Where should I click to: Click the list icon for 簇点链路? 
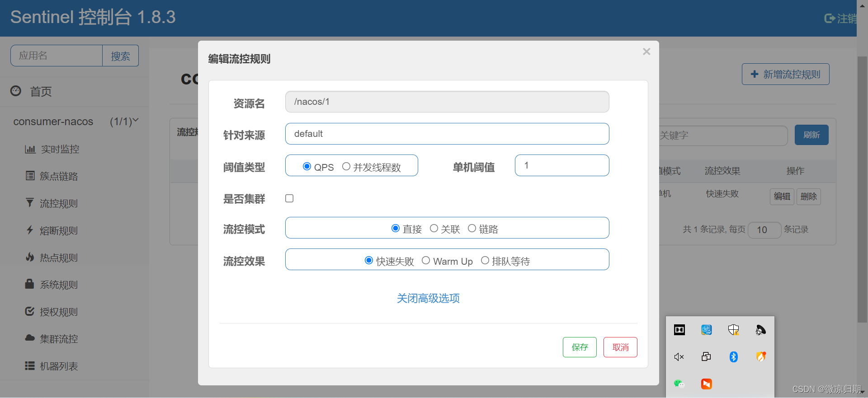[30, 176]
